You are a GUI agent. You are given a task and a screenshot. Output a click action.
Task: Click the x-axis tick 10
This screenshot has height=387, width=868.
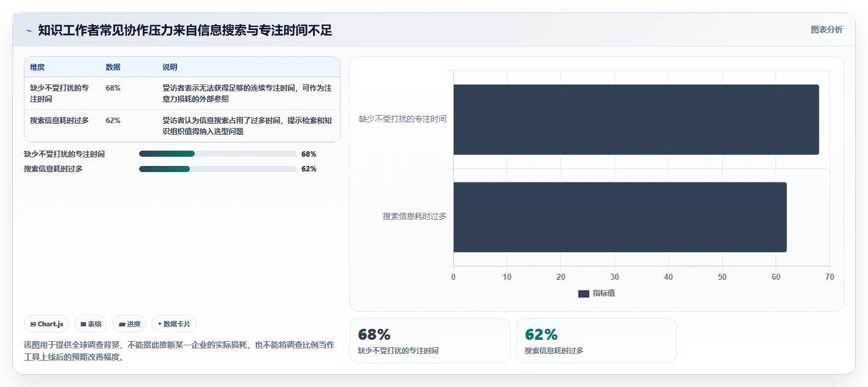pyautogui.click(x=507, y=277)
